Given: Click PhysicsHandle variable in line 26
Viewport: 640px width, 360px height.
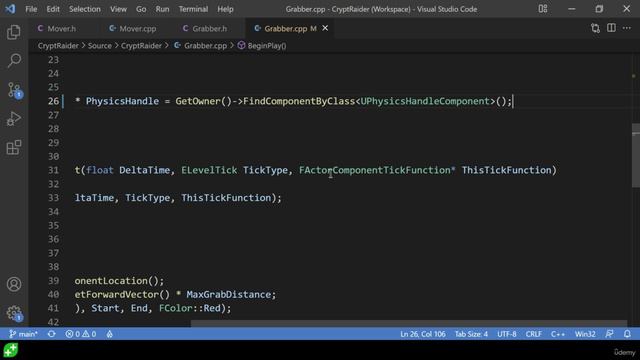Looking at the screenshot, I should (122, 101).
